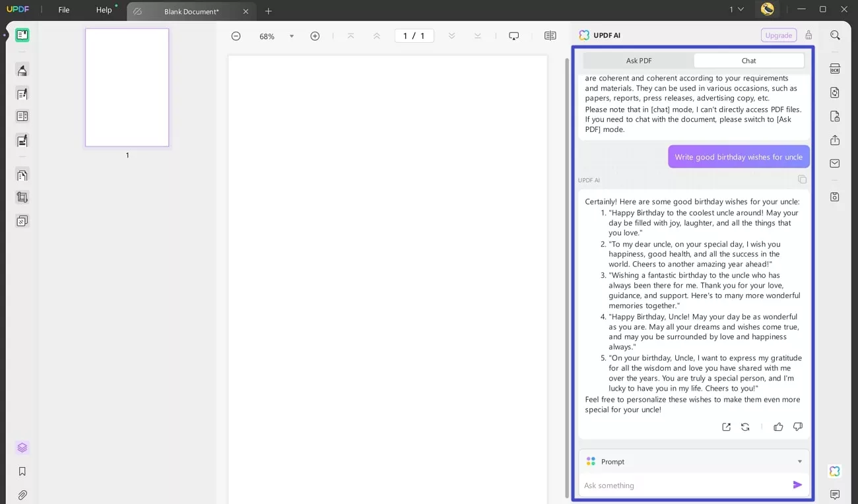Select the page 1 thumbnail
This screenshot has height=504, width=858.
(x=127, y=87)
